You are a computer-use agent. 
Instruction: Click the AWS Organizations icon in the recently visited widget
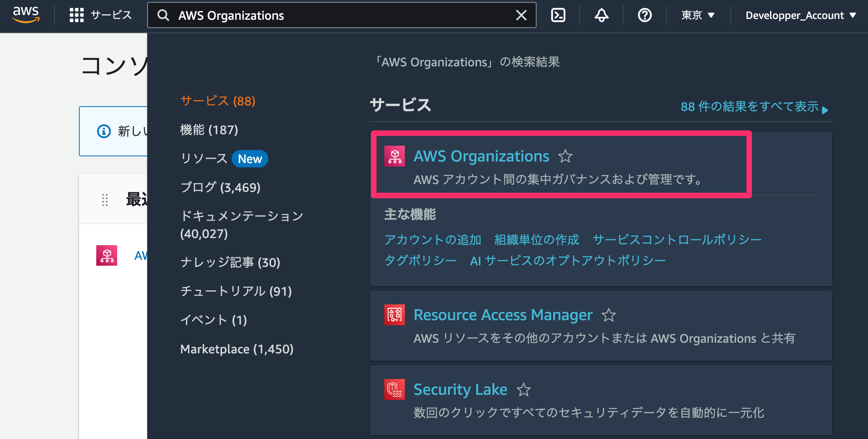pyautogui.click(x=107, y=255)
